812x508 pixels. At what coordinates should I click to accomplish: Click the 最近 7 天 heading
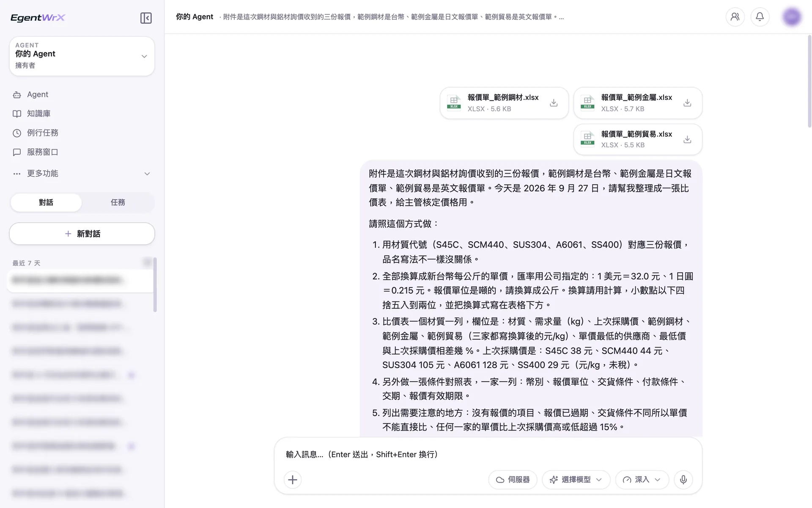point(26,263)
